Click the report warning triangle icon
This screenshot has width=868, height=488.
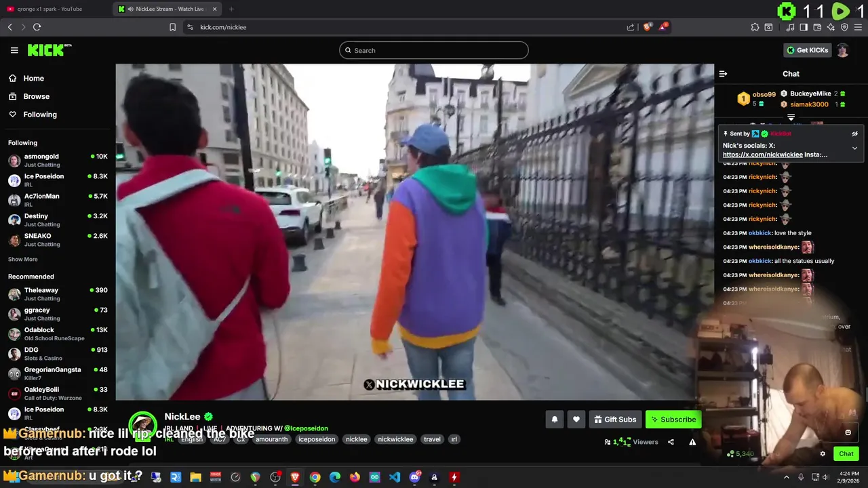click(692, 442)
